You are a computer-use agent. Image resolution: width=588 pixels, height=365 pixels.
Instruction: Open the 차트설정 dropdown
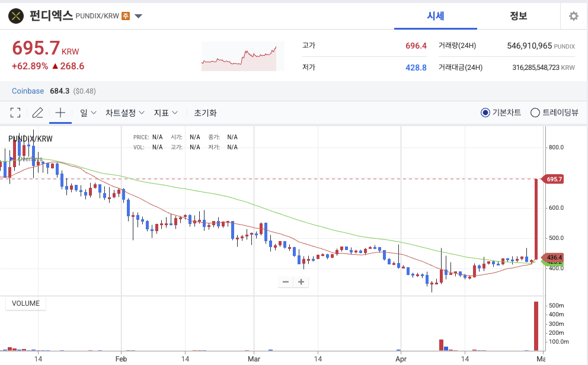click(125, 113)
